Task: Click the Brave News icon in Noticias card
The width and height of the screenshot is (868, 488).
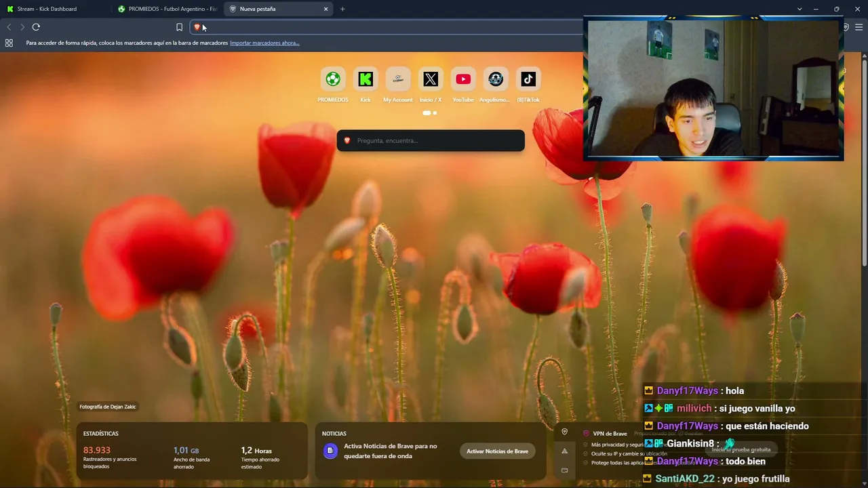Action: [x=330, y=451]
